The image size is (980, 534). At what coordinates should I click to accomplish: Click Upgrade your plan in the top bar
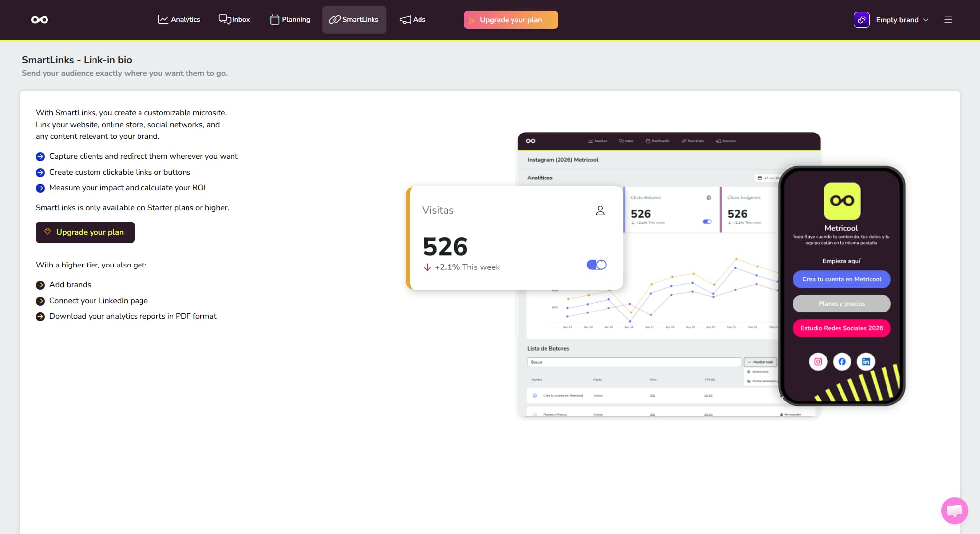click(511, 20)
